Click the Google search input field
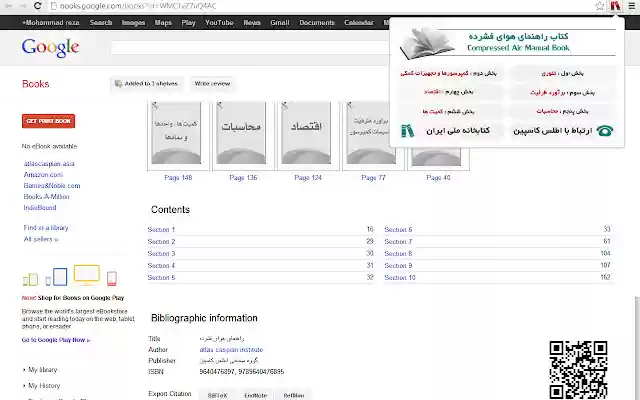 click(250, 48)
